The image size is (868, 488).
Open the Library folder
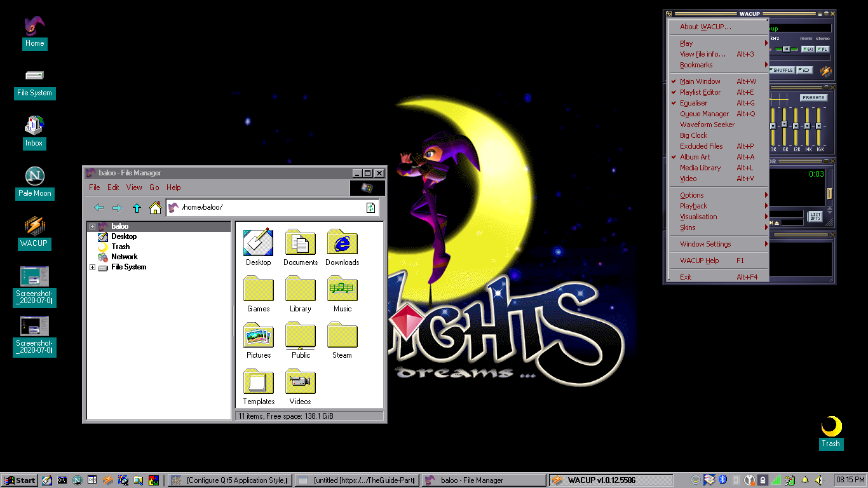tap(301, 294)
